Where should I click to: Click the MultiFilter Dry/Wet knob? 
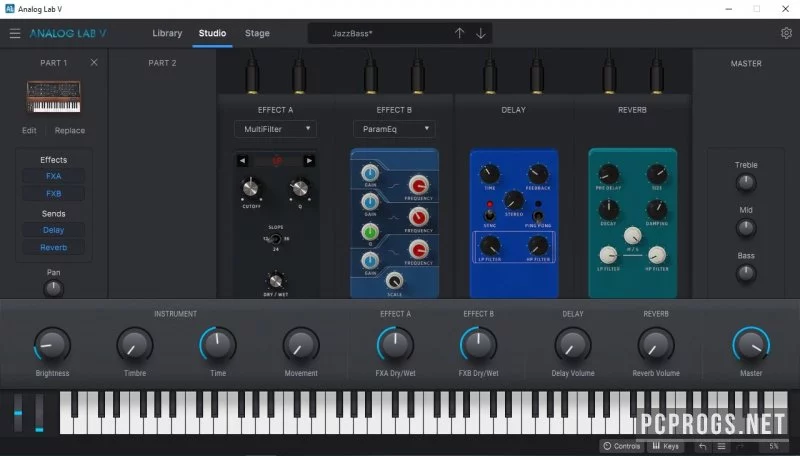point(276,281)
